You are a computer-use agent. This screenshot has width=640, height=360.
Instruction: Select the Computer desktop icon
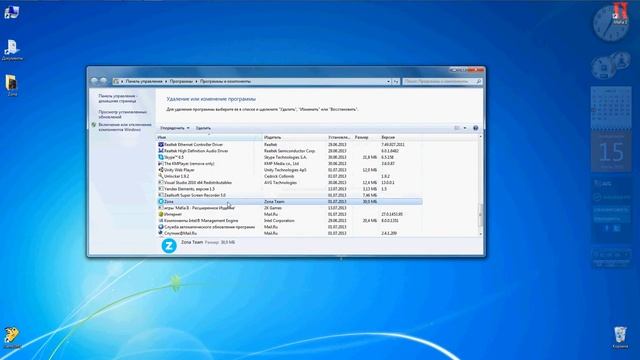tap(11, 12)
